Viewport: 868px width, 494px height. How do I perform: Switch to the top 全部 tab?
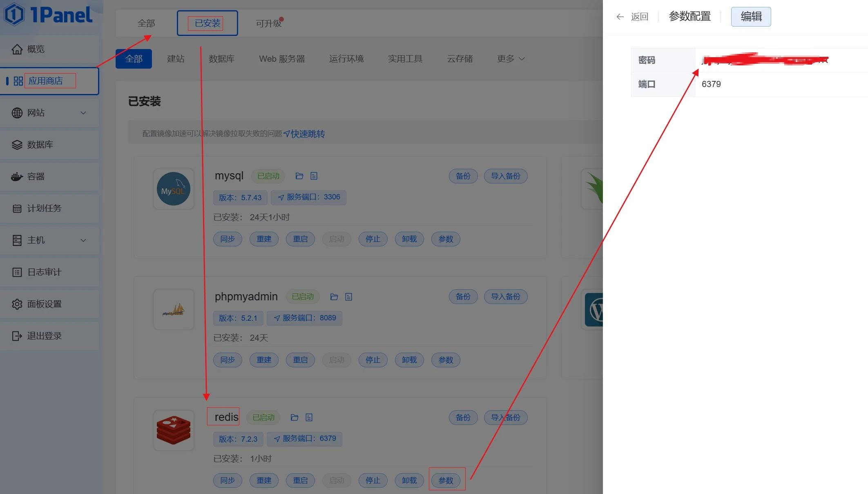click(146, 23)
